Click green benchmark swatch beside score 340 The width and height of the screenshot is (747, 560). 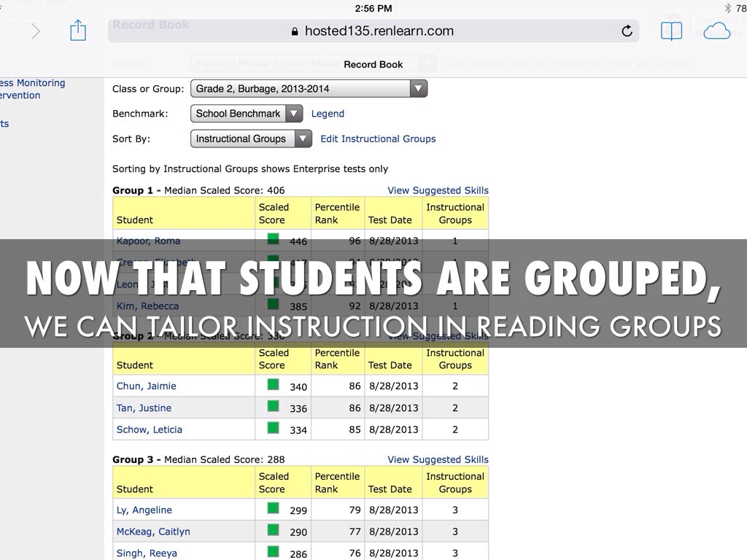[274, 384]
